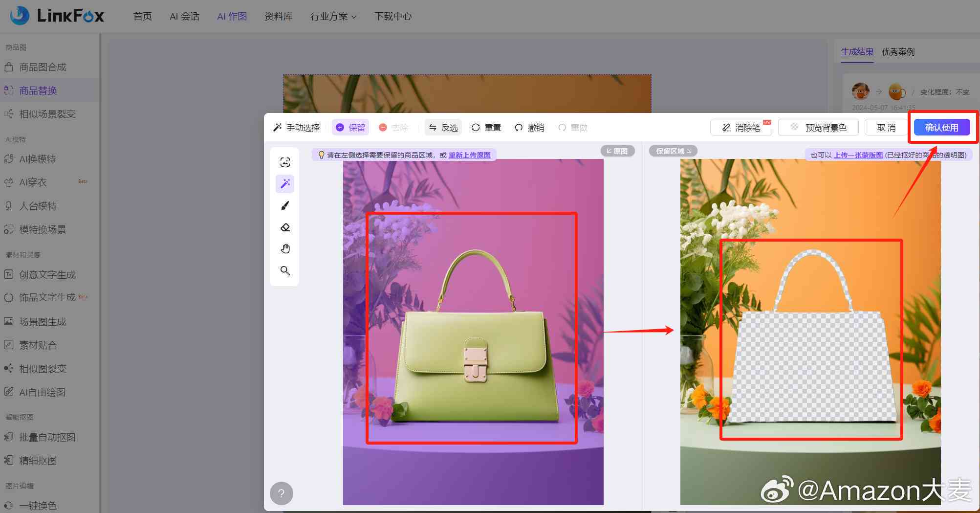The height and width of the screenshot is (513, 980).
Task: Click the 上传一张蒙版图 link
Action: click(858, 155)
